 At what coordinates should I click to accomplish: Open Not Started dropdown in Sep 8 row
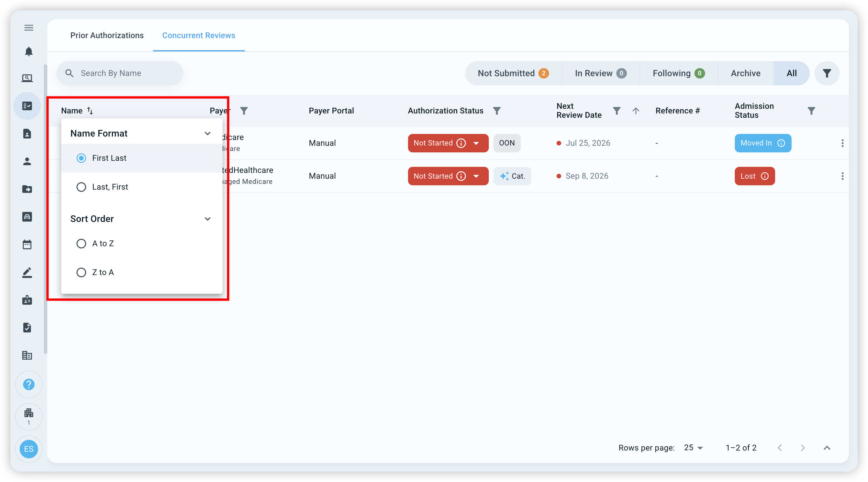476,176
